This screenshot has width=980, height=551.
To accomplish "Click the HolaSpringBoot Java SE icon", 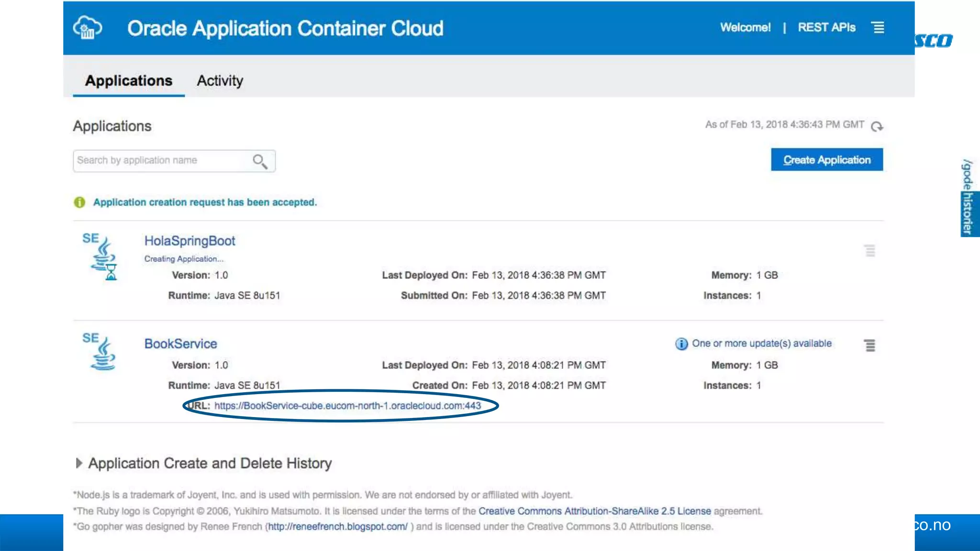I will pos(101,257).
